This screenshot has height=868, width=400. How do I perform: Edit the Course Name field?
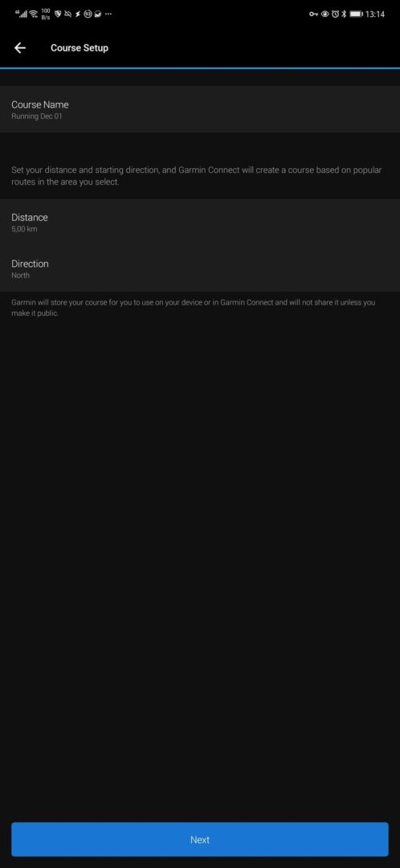(x=200, y=109)
